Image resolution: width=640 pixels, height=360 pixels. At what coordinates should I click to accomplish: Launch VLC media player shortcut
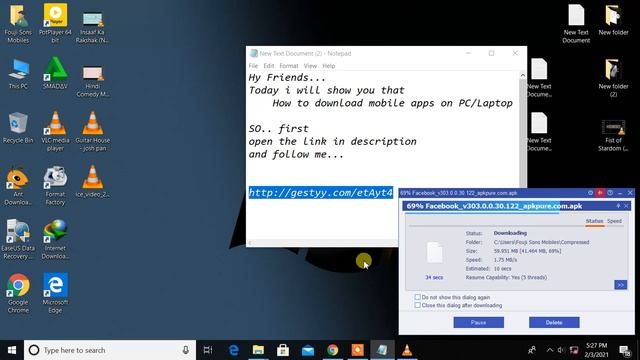pyautogui.click(x=55, y=131)
